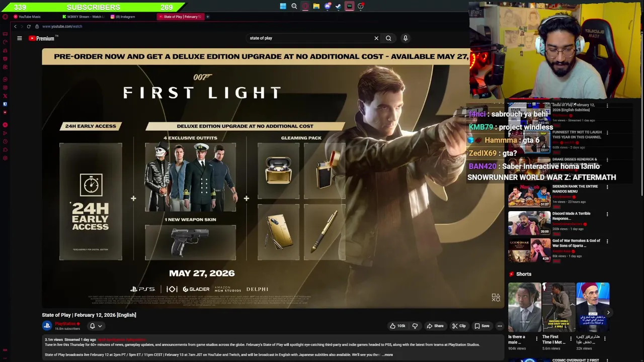The image size is (644, 362).
Task: Start voice search with the microphone icon
Action: 406,38
